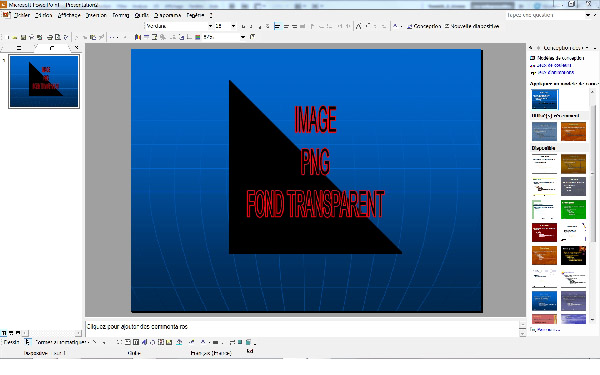Enable Align Right paragraph alignment
This screenshot has height=375, width=600.
click(294, 26)
